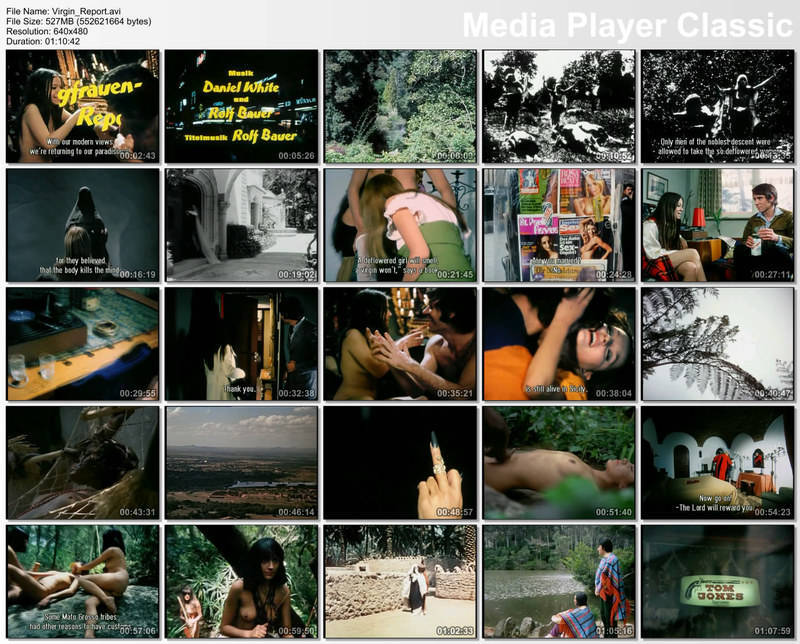Click the thumbnail stamped 00:57:06
This screenshot has width=800, height=644.
tap(83, 582)
